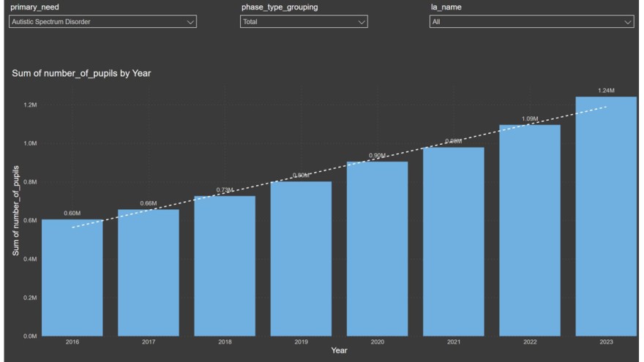Select the 2018 column in the chart
This screenshot has width=644, height=362.
click(225, 267)
